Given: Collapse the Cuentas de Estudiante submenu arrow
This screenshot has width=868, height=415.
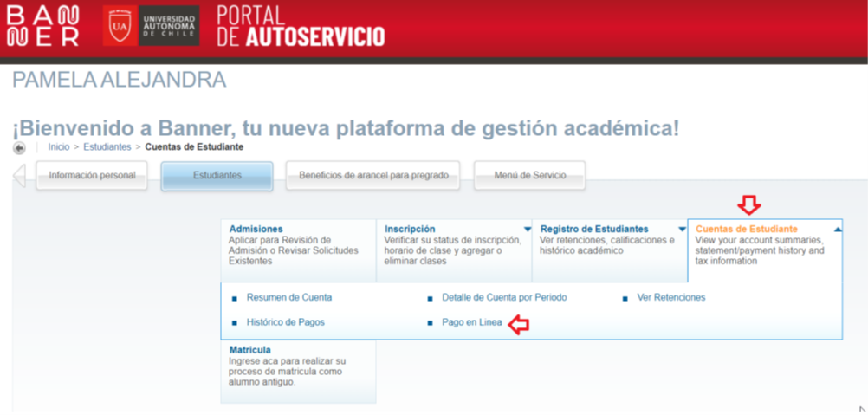Looking at the screenshot, I should pyautogui.click(x=837, y=230).
